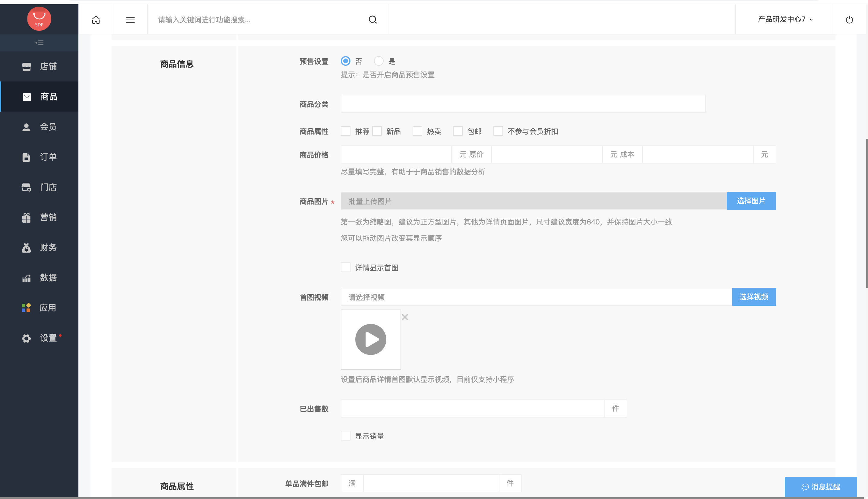Open the 门店 shop icon
This screenshot has height=499, width=868.
point(26,187)
